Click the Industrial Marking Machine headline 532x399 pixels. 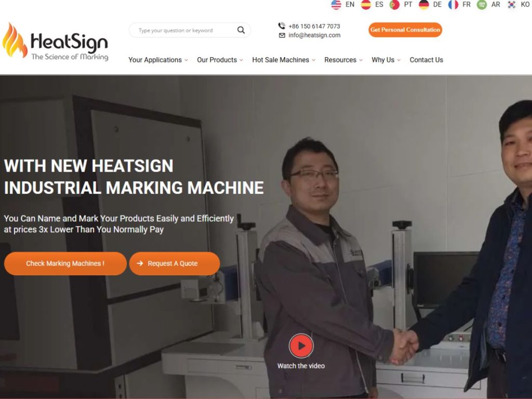[134, 188]
